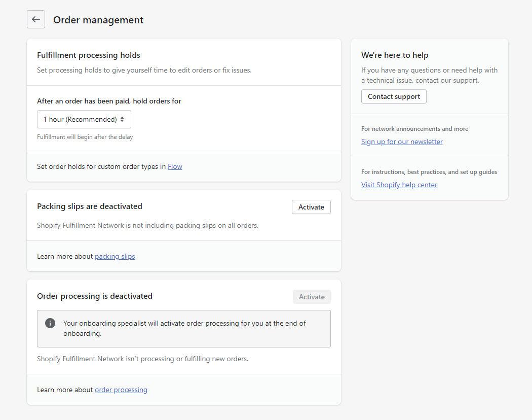Click the 'Fulfillment processing holds' heading
Screen dimensions: 532x420
89,55
